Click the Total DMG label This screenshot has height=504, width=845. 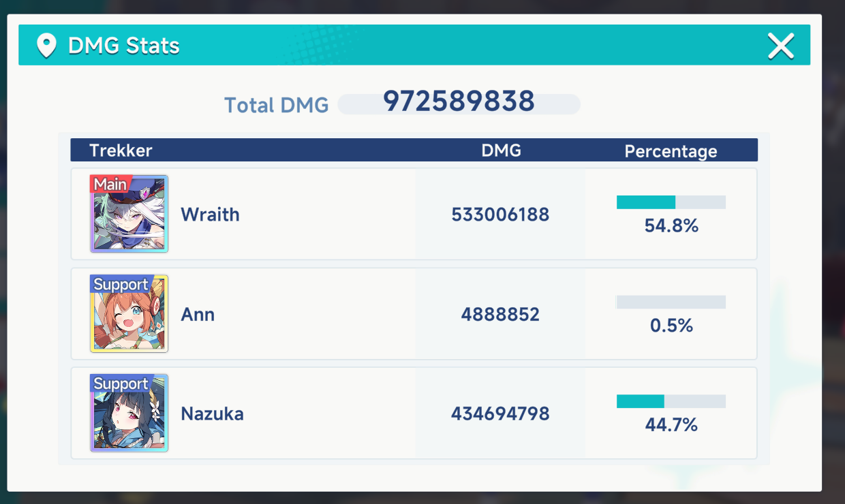(x=276, y=105)
